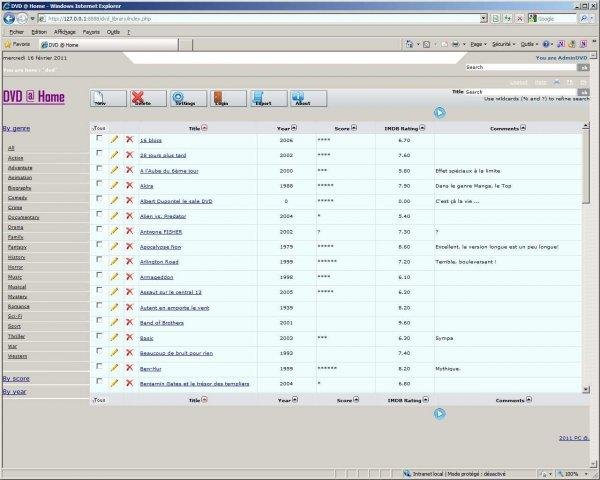Open the By score link

click(16, 379)
